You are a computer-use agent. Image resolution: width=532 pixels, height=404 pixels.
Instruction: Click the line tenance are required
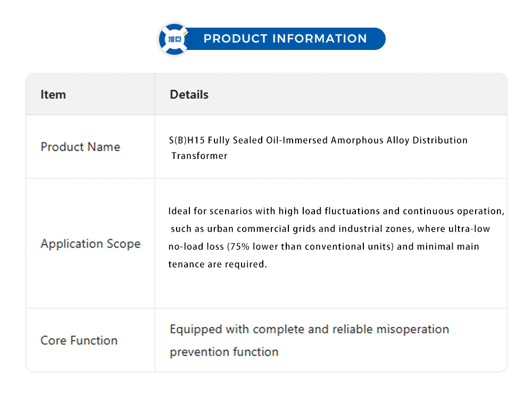(217, 264)
